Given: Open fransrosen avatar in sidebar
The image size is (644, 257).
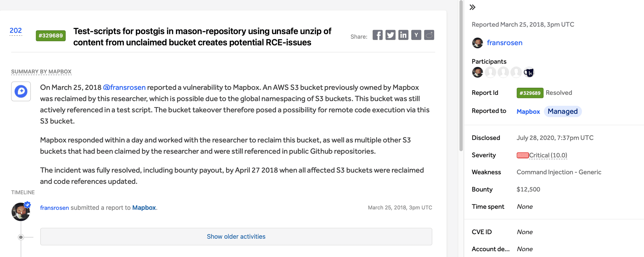Looking at the screenshot, I should click(478, 43).
